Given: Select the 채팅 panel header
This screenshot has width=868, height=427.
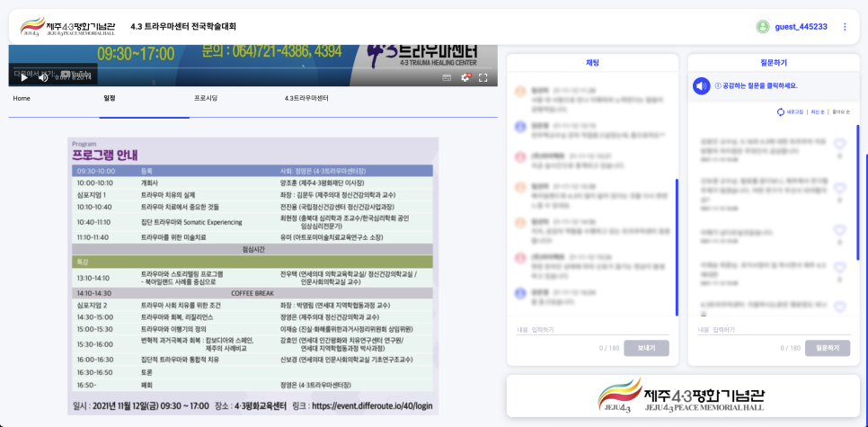Looking at the screenshot, I should [592, 63].
